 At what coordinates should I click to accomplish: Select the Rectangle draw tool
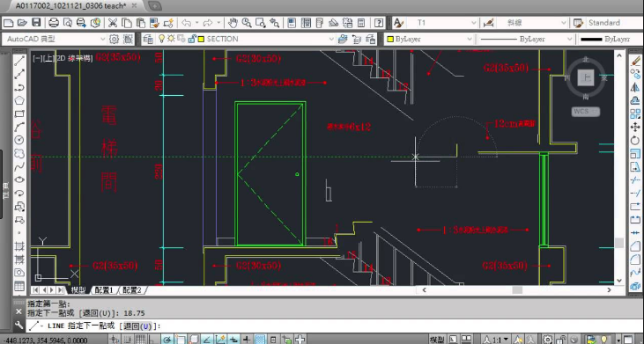pos(19,114)
